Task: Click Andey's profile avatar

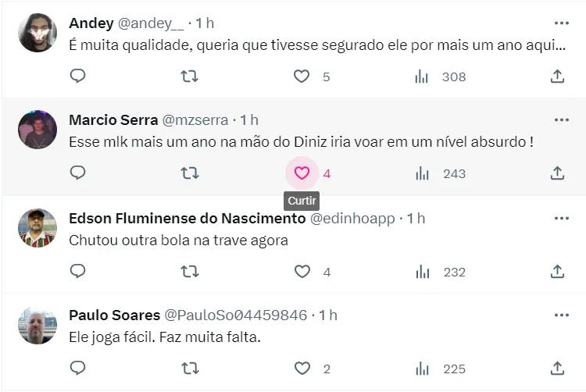Action: point(38,33)
